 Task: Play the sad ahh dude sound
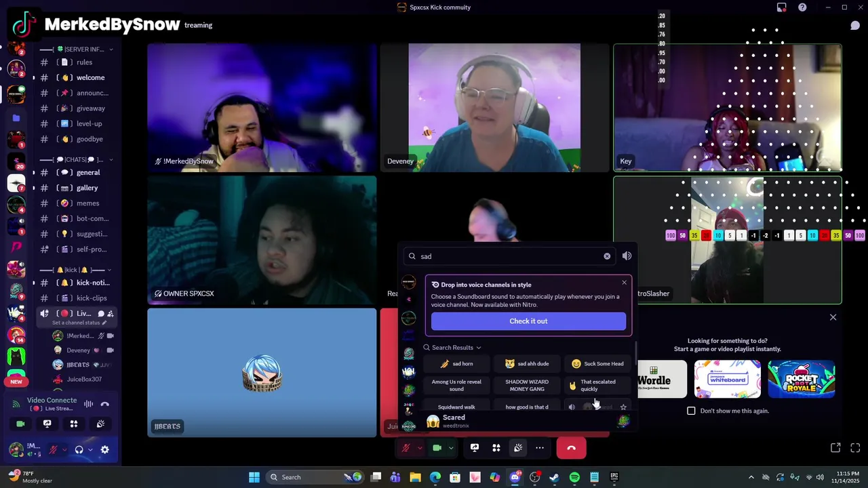(527, 364)
